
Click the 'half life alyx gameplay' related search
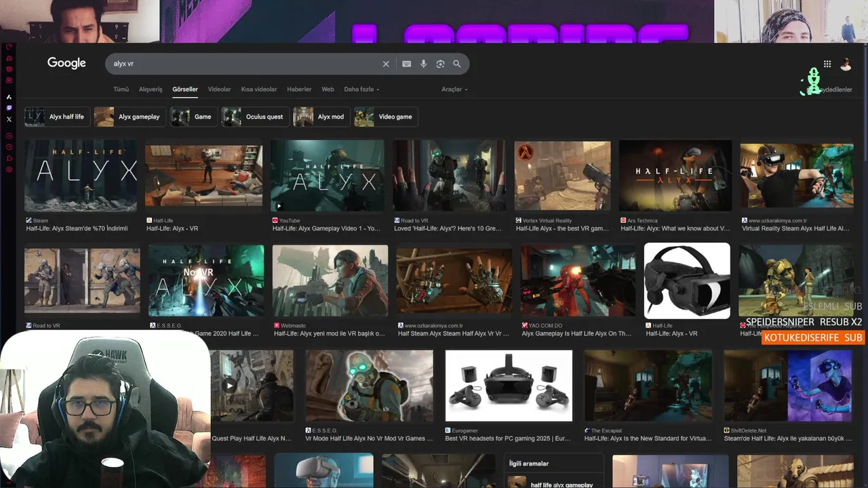561,485
